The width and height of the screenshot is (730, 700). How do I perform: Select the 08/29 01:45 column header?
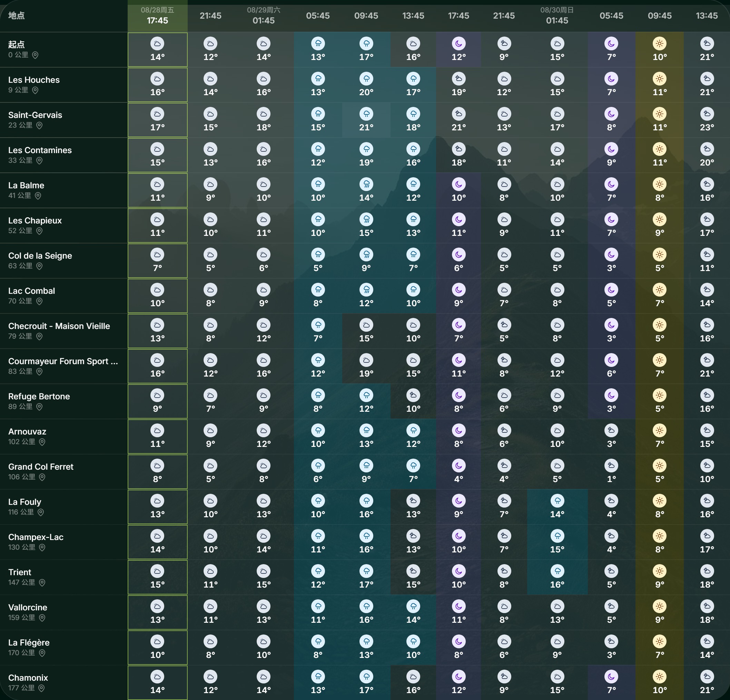(x=264, y=16)
